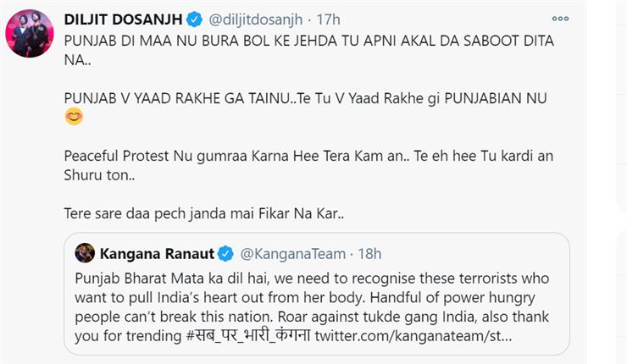Open the Kangana Ranaut display name
The width and height of the screenshot is (627, 364).
157,254
